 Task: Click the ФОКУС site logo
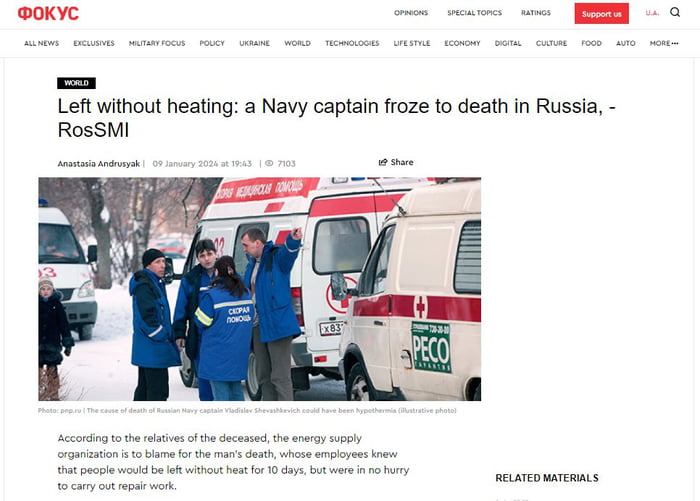(48, 13)
